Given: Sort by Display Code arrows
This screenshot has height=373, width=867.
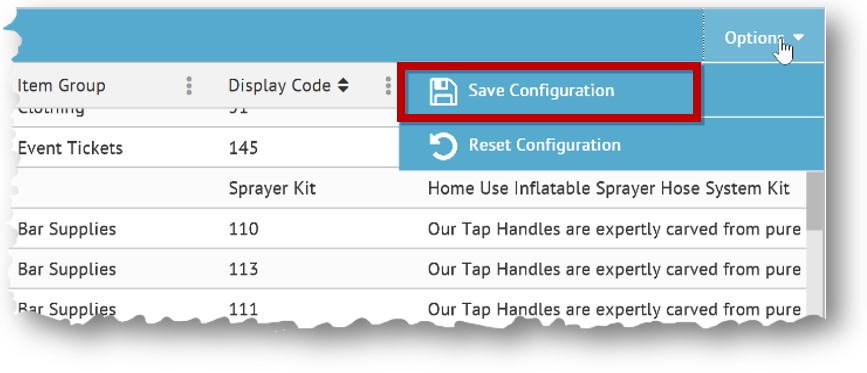Looking at the screenshot, I should point(343,86).
